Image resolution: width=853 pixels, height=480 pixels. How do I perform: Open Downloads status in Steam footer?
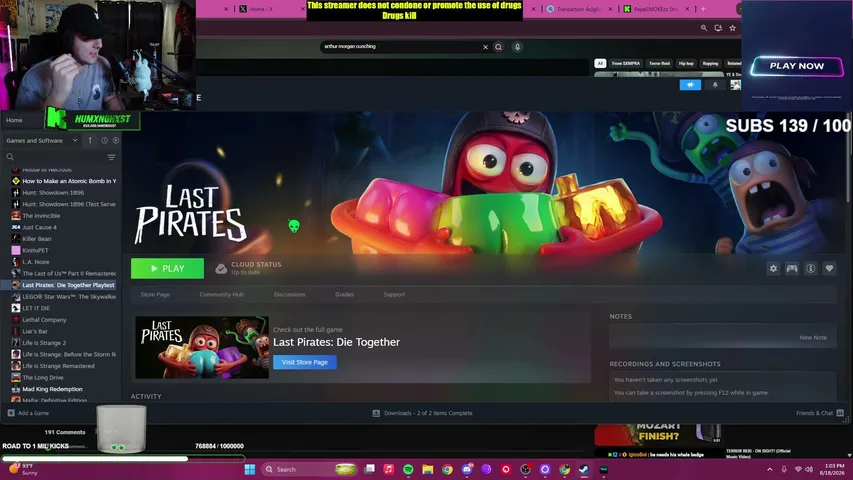(x=423, y=413)
